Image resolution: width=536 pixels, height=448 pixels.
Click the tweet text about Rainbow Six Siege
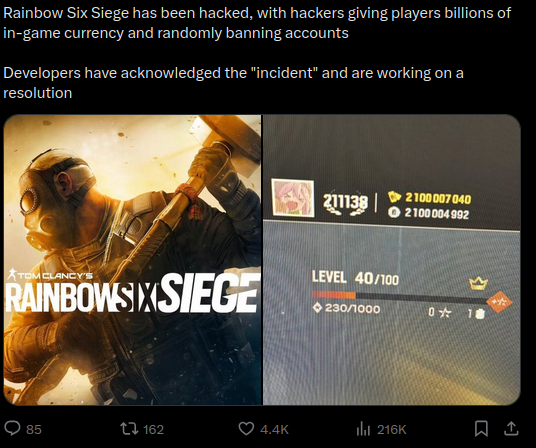(x=257, y=53)
